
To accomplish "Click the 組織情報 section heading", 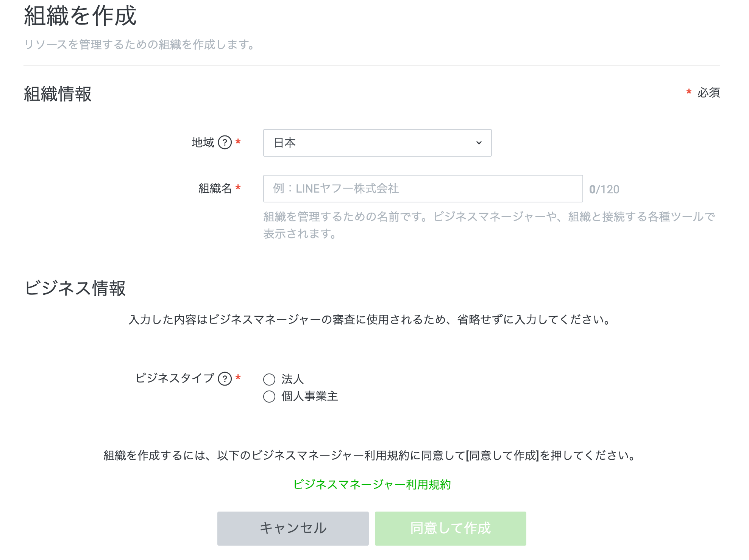I will [58, 94].
